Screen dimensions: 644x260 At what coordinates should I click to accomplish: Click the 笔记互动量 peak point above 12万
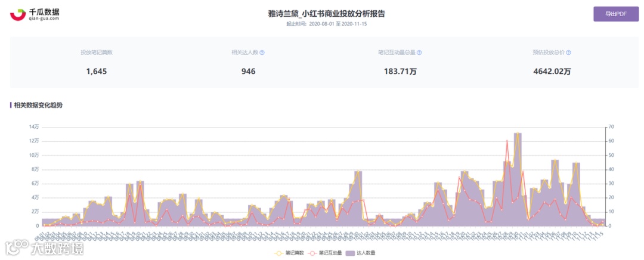point(507,141)
